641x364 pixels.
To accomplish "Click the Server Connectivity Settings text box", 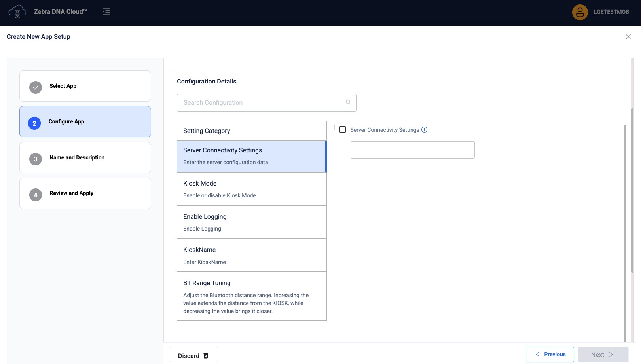I will pos(412,150).
